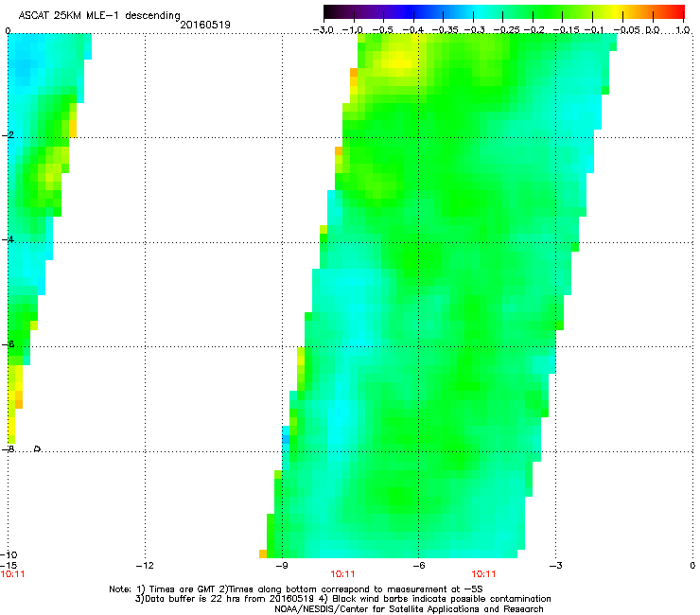The width and height of the screenshot is (700, 615).
Task: Click the -9 longitude label on the bottom axis
Action: (282, 566)
